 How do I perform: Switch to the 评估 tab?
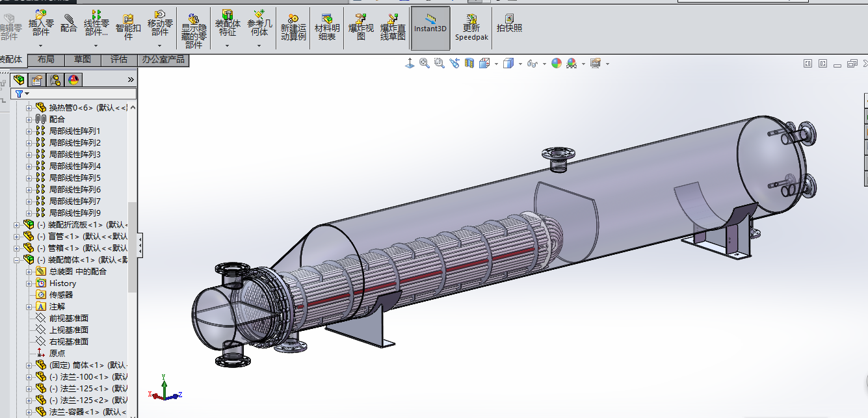119,60
